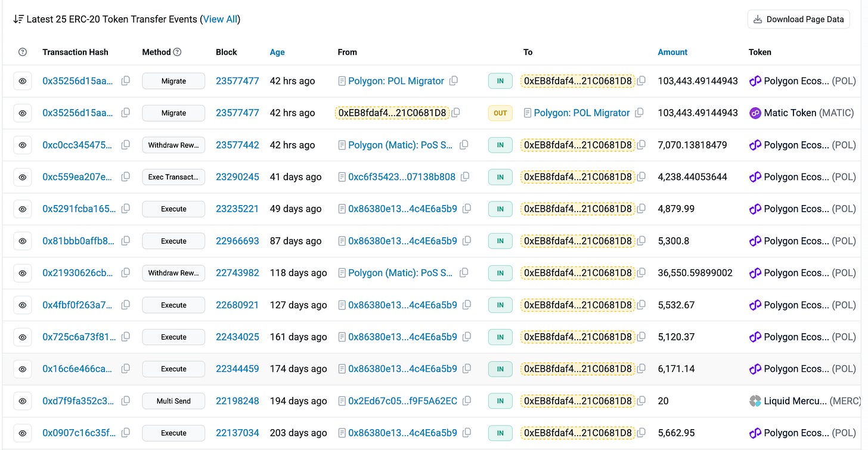Click the sort icon beside Latest 25
Screen dimensions: 868x450
[x=18, y=19]
